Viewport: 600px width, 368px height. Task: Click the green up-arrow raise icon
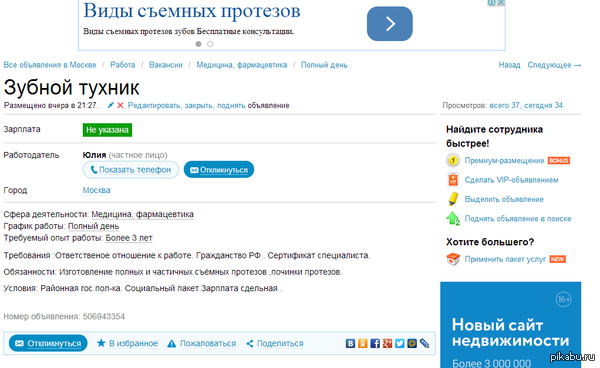453,218
